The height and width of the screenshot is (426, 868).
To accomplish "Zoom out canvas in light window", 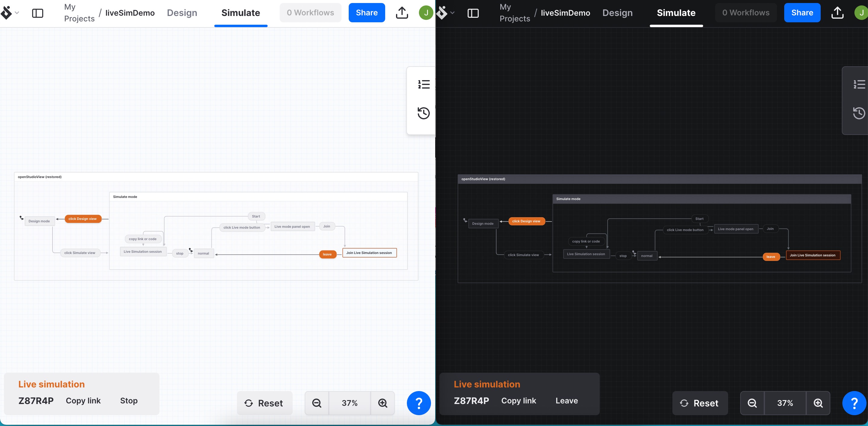I will pyautogui.click(x=316, y=403).
